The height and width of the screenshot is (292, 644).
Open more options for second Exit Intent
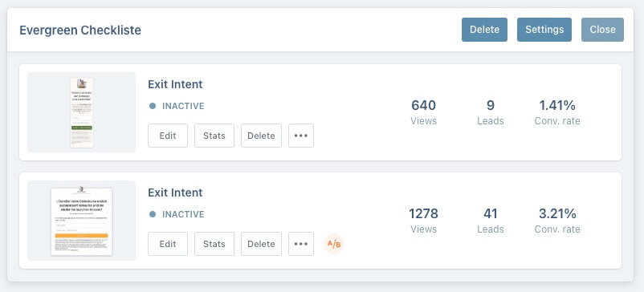coord(301,244)
